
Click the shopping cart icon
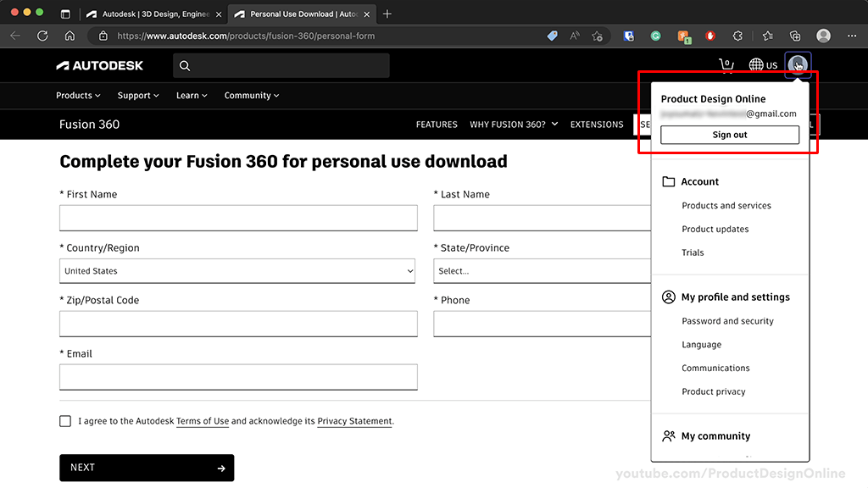[x=726, y=65]
